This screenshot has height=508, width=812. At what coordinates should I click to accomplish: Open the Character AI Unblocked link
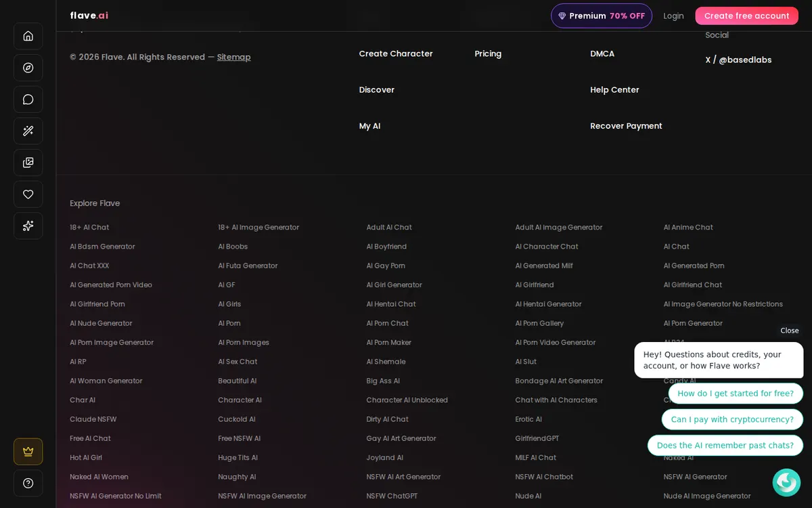coord(407,400)
